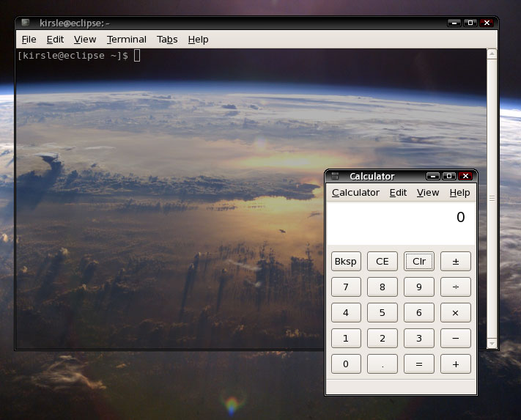Click the terminal scrollbar up arrow
The image size is (521, 420).
tap(492, 54)
